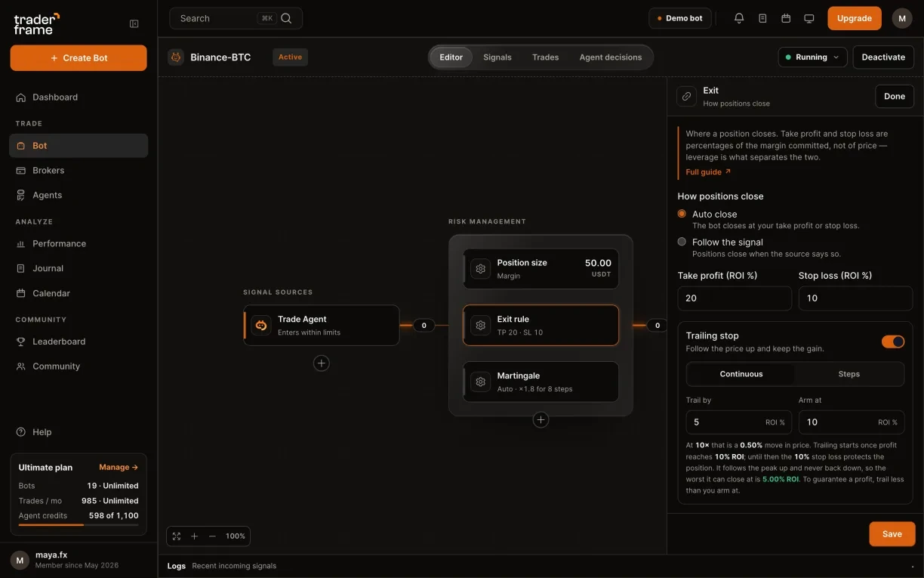
Task: Select the Follow the signal radio option
Action: click(x=682, y=242)
